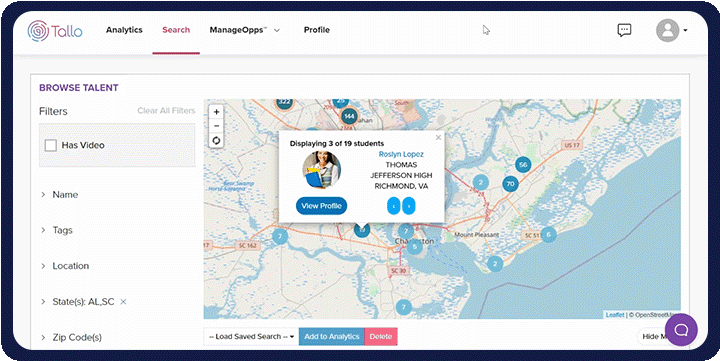This screenshot has width=720, height=361.
Task: Reset the map view
Action: (x=216, y=141)
